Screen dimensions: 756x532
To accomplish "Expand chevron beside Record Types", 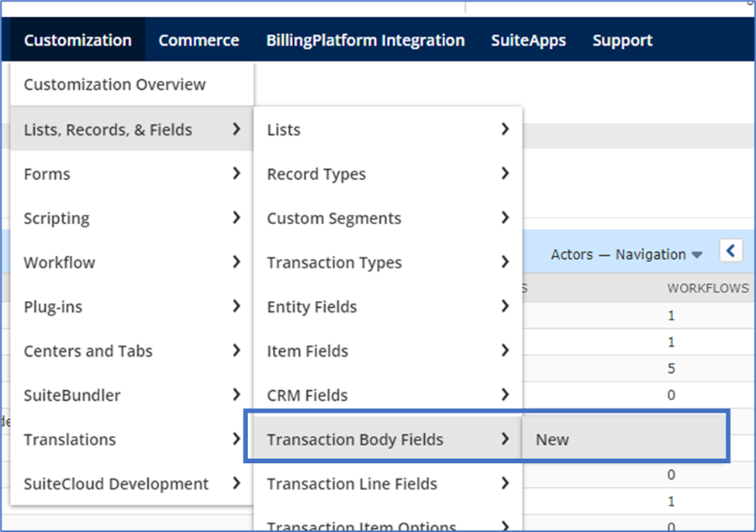I will (x=505, y=173).
